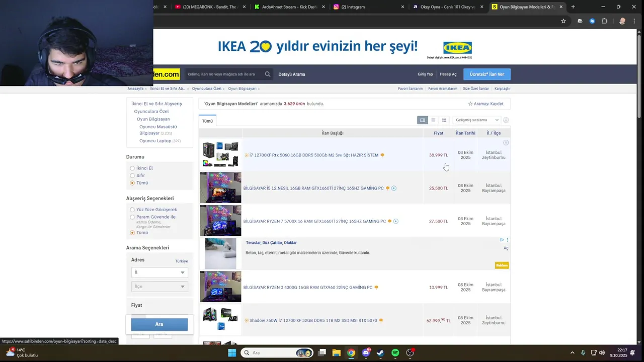Click Ücretsiz İlan Ver button
The width and height of the screenshot is (644, 362).
pyautogui.click(x=487, y=74)
